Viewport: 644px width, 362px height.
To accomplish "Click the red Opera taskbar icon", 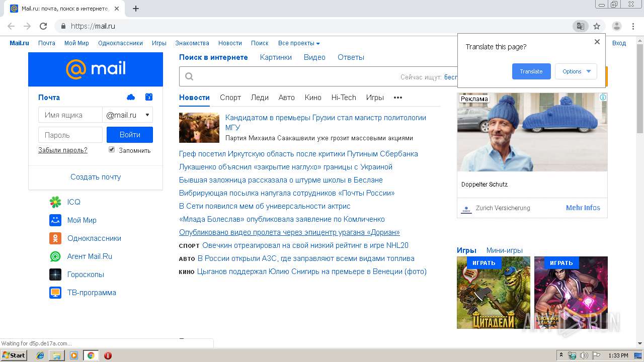I will 108,355.
